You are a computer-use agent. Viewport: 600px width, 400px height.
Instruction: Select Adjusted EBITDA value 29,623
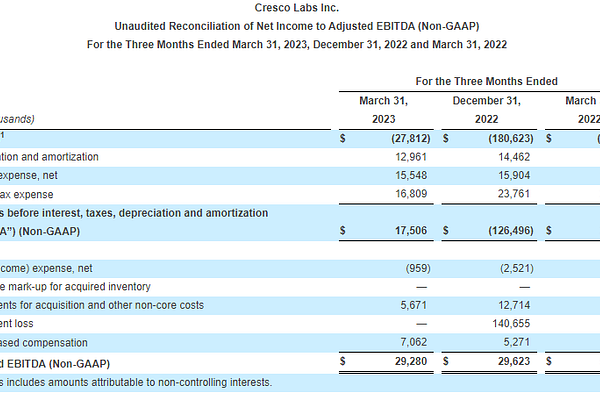click(514, 361)
